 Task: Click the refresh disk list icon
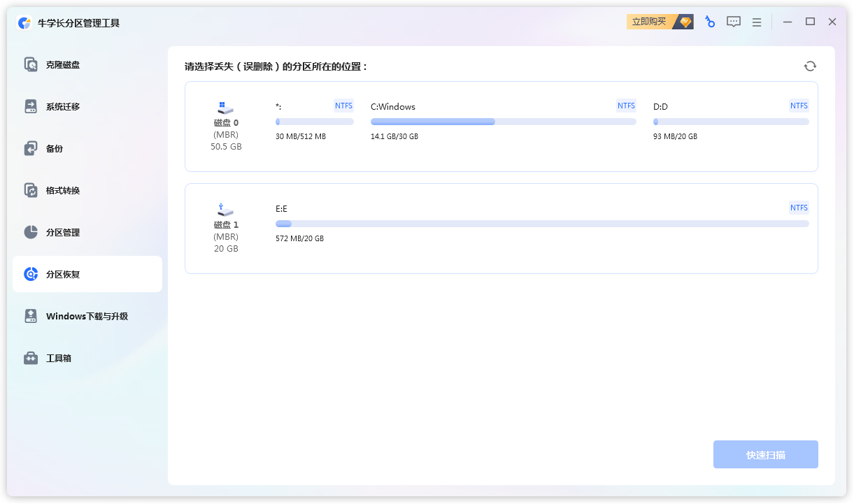(810, 66)
